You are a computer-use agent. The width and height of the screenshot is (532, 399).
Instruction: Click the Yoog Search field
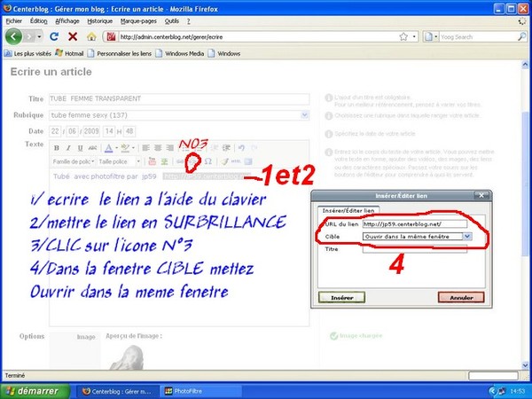(478, 36)
